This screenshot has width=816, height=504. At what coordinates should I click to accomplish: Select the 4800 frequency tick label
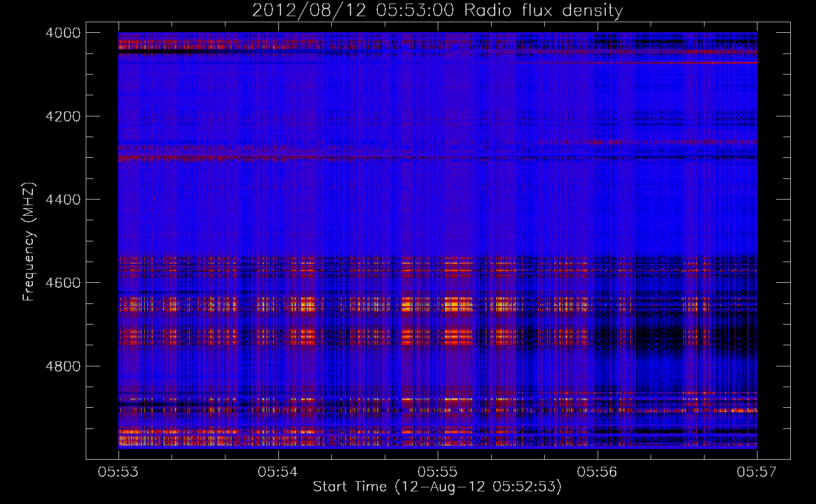[x=63, y=366]
